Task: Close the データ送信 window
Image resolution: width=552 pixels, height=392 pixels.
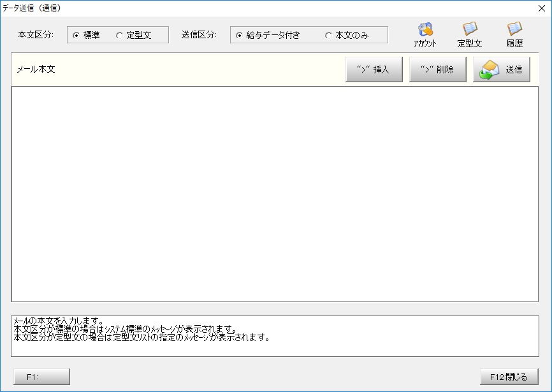Action: point(542,8)
